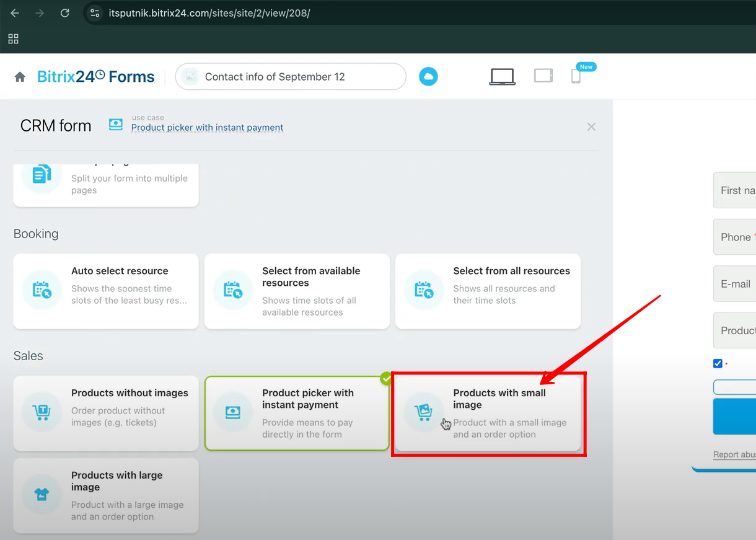Select the Products without images scenario
756x540 pixels.
point(106,413)
